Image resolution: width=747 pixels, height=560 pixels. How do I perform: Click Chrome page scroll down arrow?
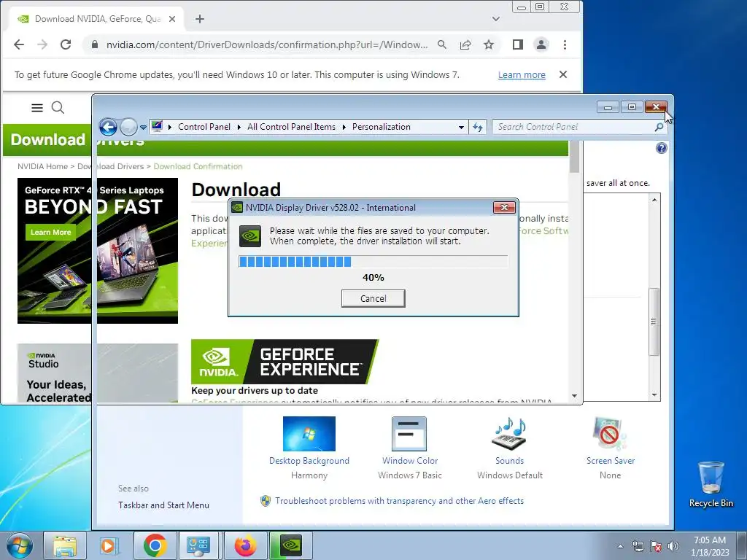click(x=574, y=396)
